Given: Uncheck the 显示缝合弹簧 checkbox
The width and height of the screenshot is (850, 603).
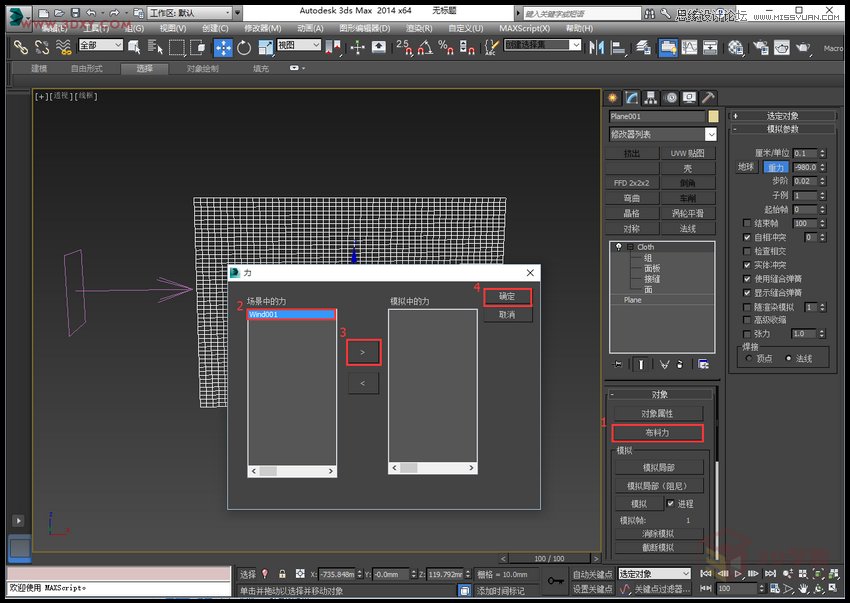Looking at the screenshot, I should pos(747,293).
